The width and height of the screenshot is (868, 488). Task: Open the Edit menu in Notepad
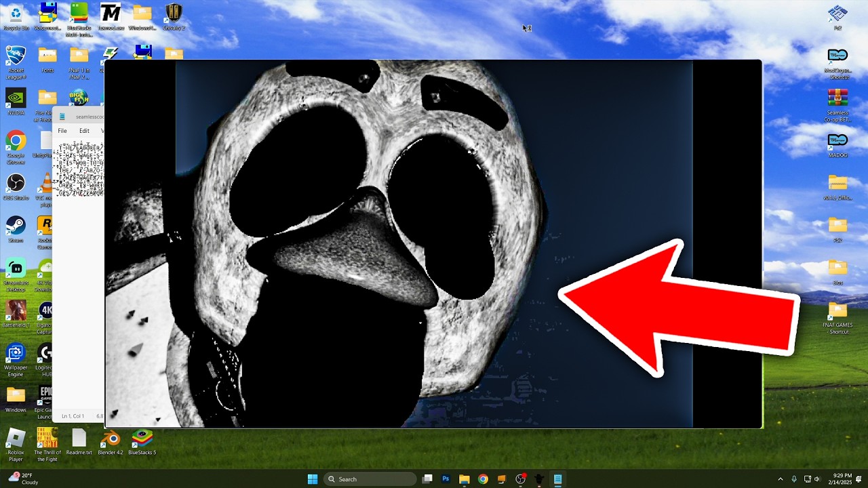pos(84,131)
